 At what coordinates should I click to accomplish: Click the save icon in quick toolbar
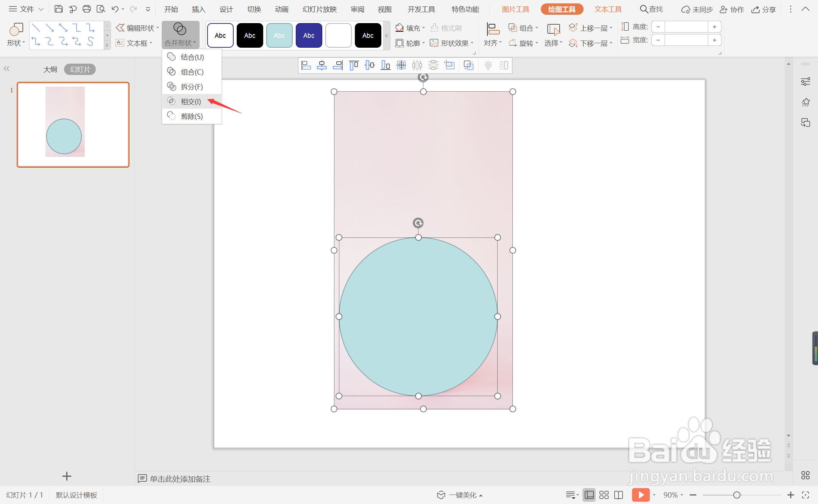pos(58,9)
